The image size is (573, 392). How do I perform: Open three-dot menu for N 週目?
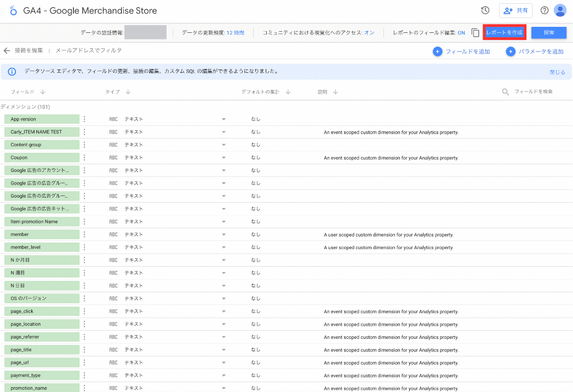click(x=84, y=273)
